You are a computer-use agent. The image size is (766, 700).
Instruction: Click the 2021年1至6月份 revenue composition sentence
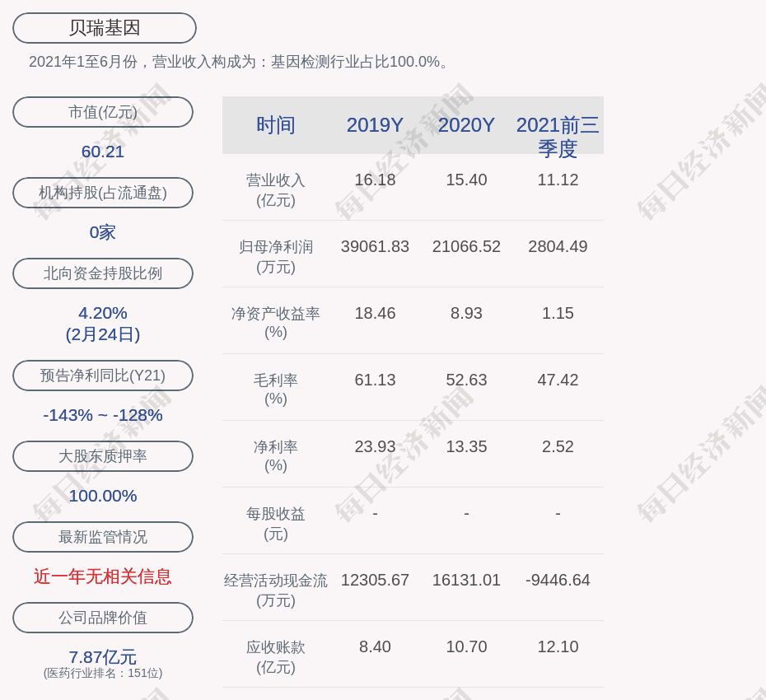pos(238,62)
